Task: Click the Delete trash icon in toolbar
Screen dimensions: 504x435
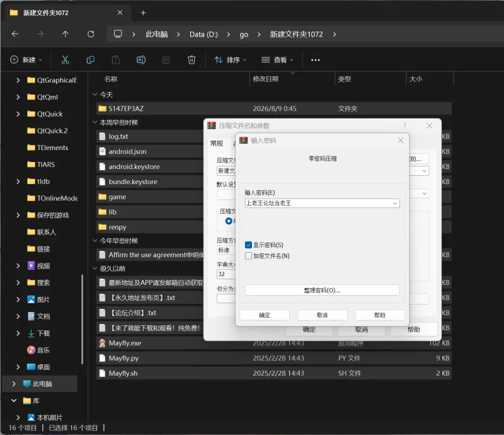Action: pyautogui.click(x=192, y=60)
